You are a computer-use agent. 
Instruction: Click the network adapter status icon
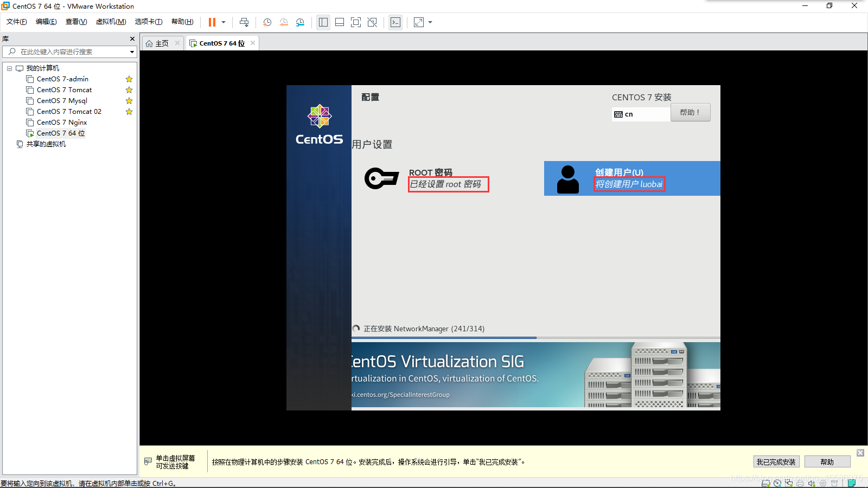pyautogui.click(x=789, y=483)
